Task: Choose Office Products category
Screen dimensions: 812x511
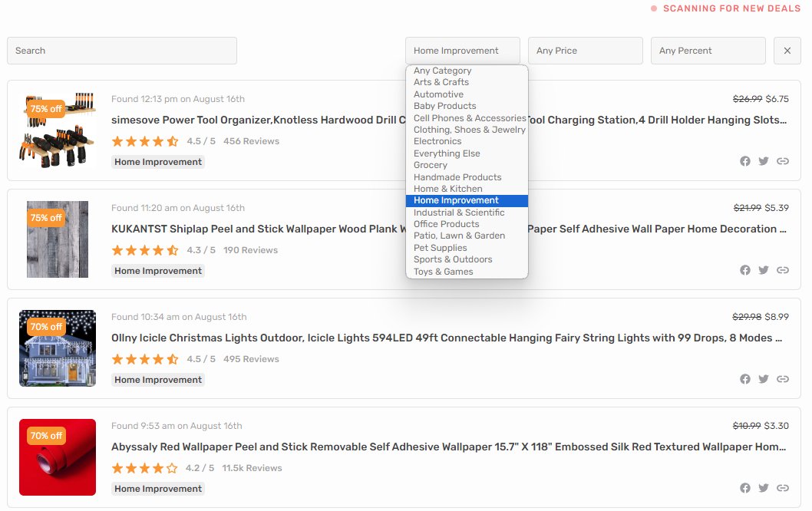Action: click(467, 224)
